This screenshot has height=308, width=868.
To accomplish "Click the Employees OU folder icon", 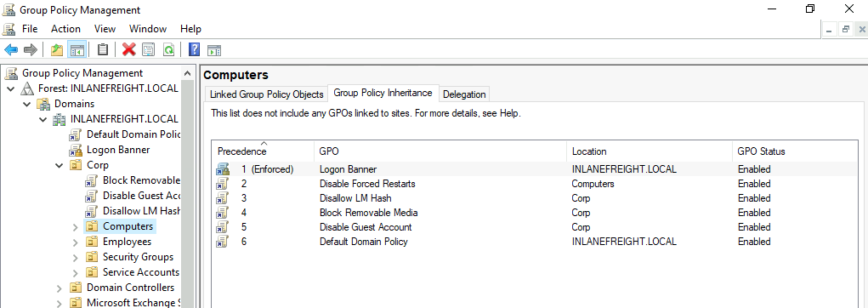I will pyautogui.click(x=92, y=242).
